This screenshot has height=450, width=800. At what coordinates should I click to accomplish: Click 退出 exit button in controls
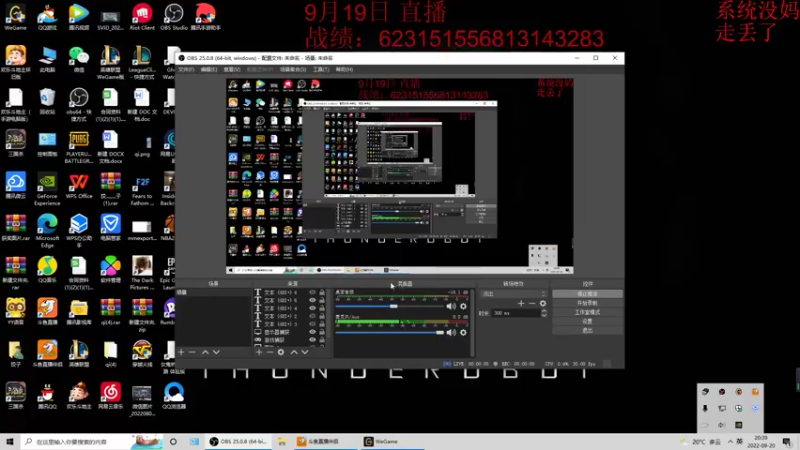click(587, 331)
